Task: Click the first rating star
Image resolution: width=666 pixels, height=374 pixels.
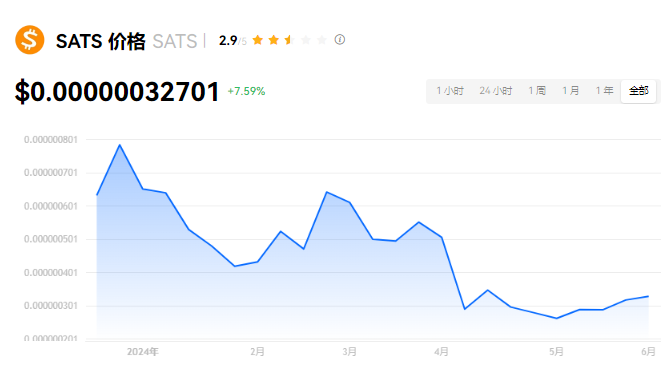Action: pos(257,40)
